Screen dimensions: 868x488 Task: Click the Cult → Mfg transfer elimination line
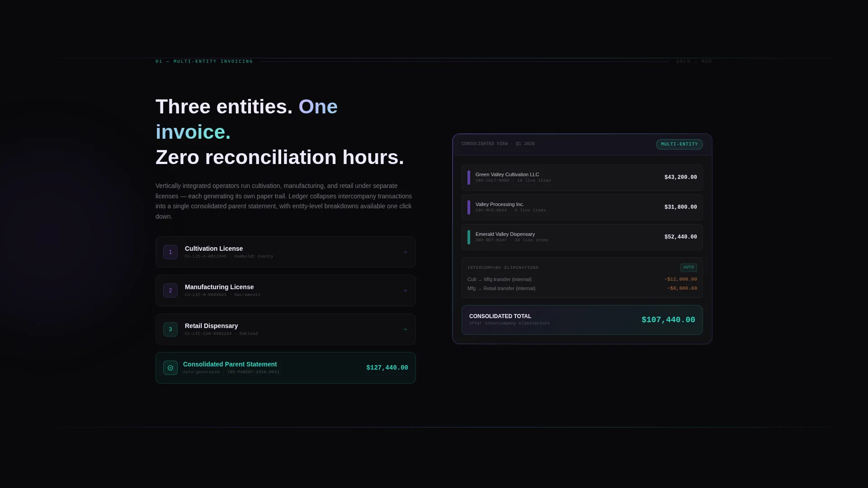tap(582, 279)
